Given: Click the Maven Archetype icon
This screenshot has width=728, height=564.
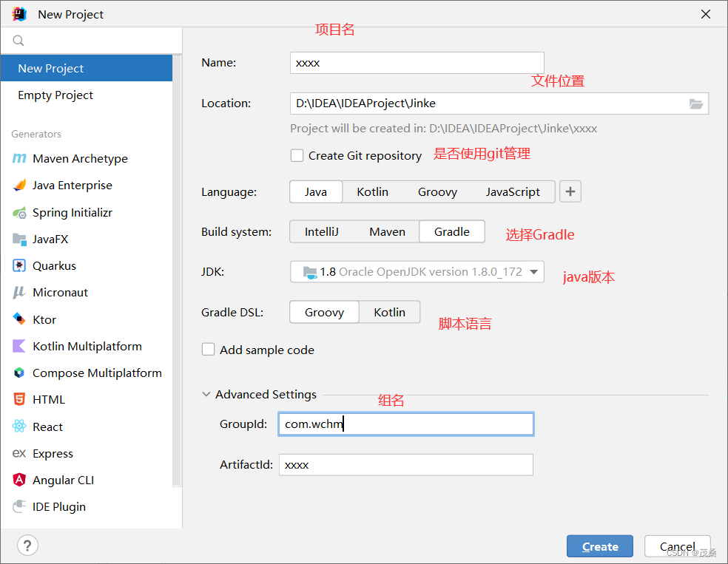Looking at the screenshot, I should click(x=19, y=158).
